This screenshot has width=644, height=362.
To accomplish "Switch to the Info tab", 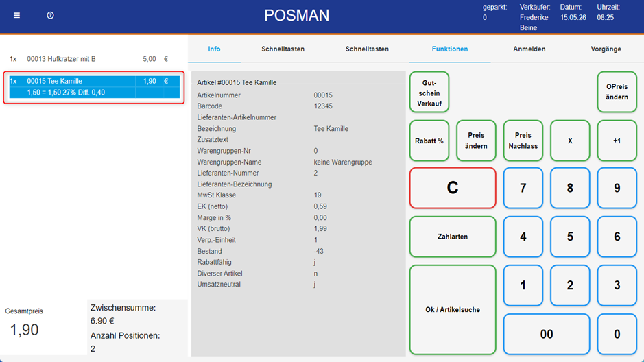I will coord(214,49).
